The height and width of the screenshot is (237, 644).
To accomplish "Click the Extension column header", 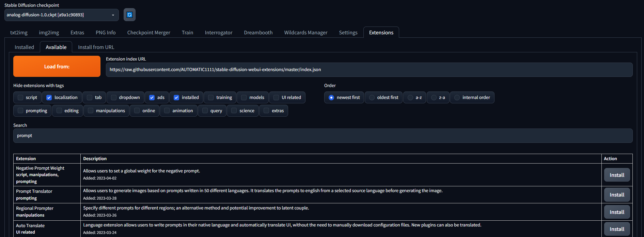I will [x=26, y=159].
